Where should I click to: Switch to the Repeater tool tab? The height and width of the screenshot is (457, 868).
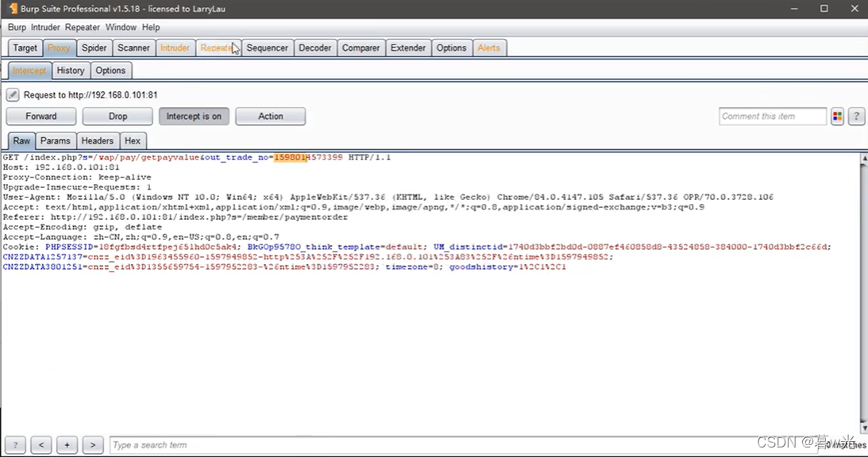(x=218, y=48)
